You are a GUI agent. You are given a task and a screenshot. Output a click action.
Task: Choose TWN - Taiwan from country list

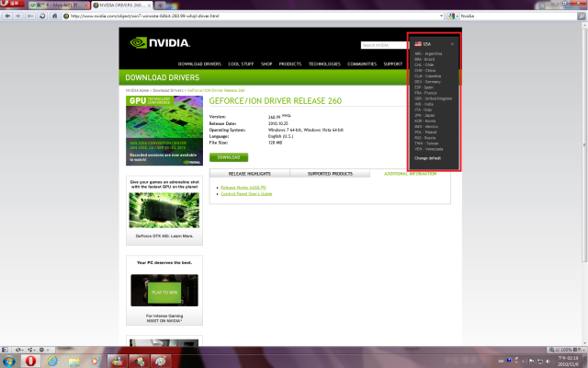click(x=426, y=144)
